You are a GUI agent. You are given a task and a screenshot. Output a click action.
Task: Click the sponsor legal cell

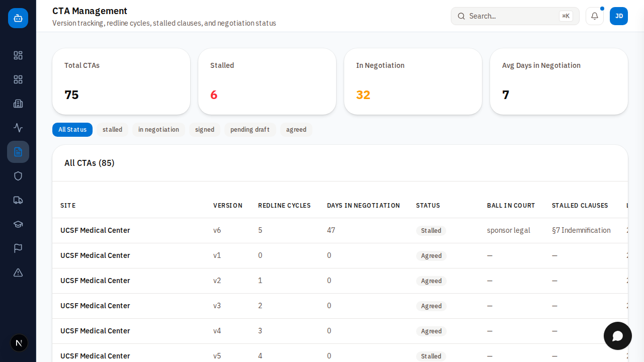tap(509, 230)
